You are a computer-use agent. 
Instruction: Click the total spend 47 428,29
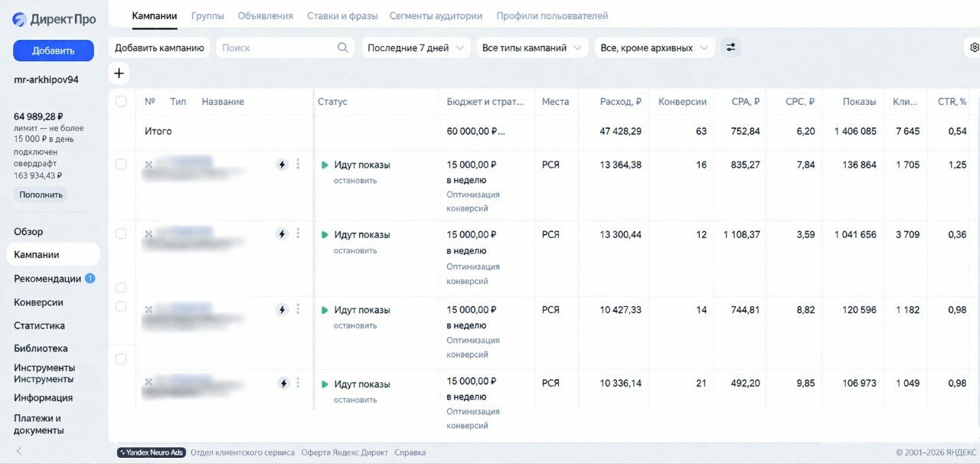(x=621, y=132)
